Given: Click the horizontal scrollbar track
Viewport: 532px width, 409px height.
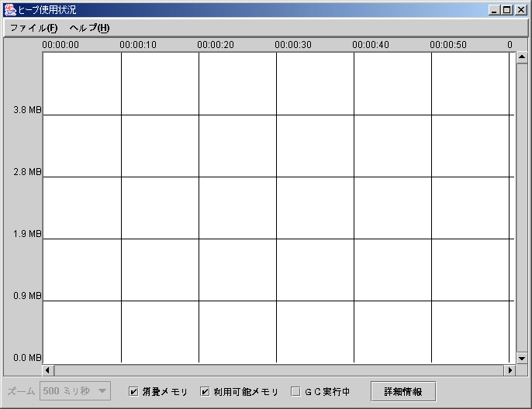Looking at the screenshot, I should click(279, 370).
